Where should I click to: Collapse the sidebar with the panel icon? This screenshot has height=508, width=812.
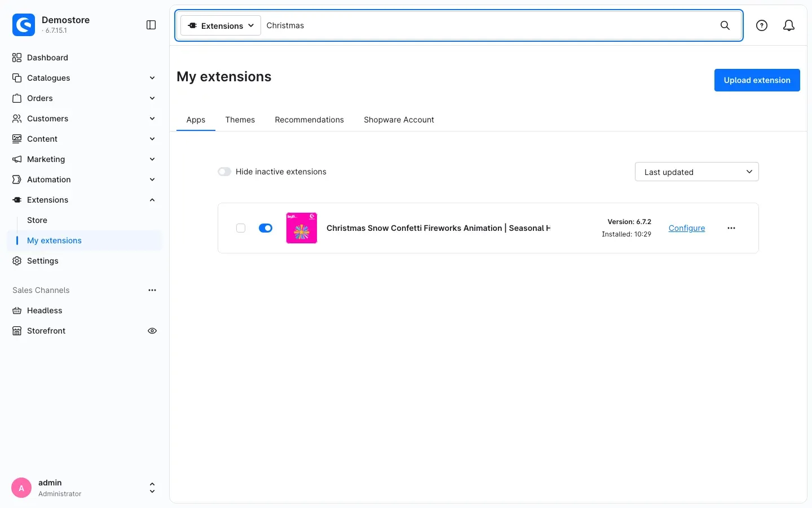tap(151, 25)
